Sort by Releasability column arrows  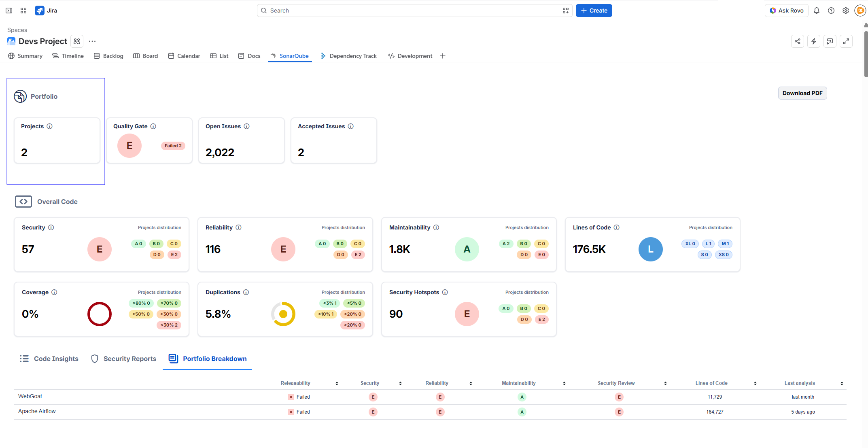coord(337,383)
